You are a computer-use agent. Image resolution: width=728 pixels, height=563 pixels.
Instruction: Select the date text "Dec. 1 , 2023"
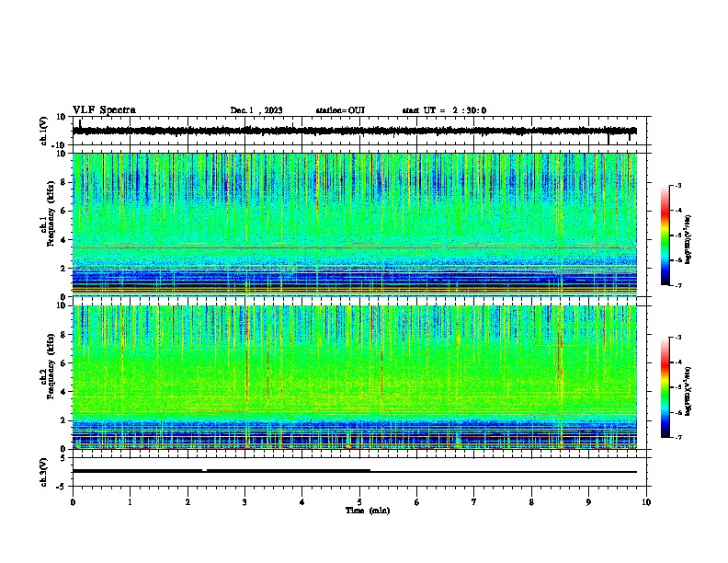coord(256,110)
